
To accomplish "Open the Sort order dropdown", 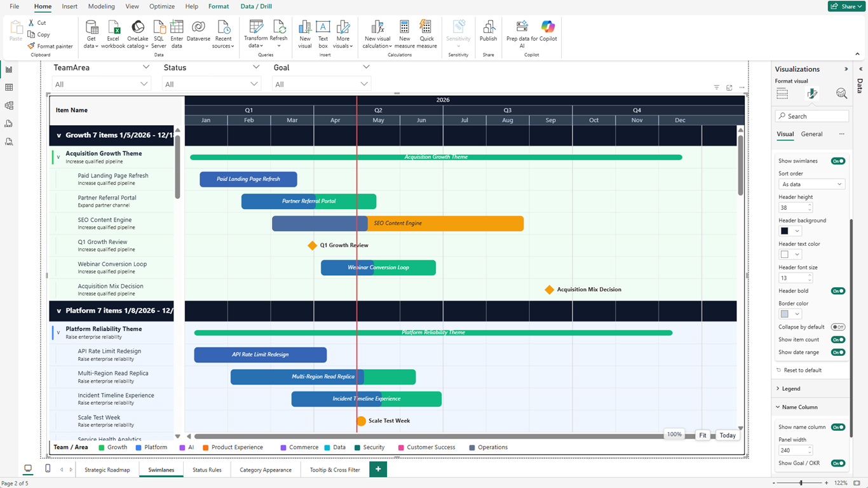I will pos(811,184).
